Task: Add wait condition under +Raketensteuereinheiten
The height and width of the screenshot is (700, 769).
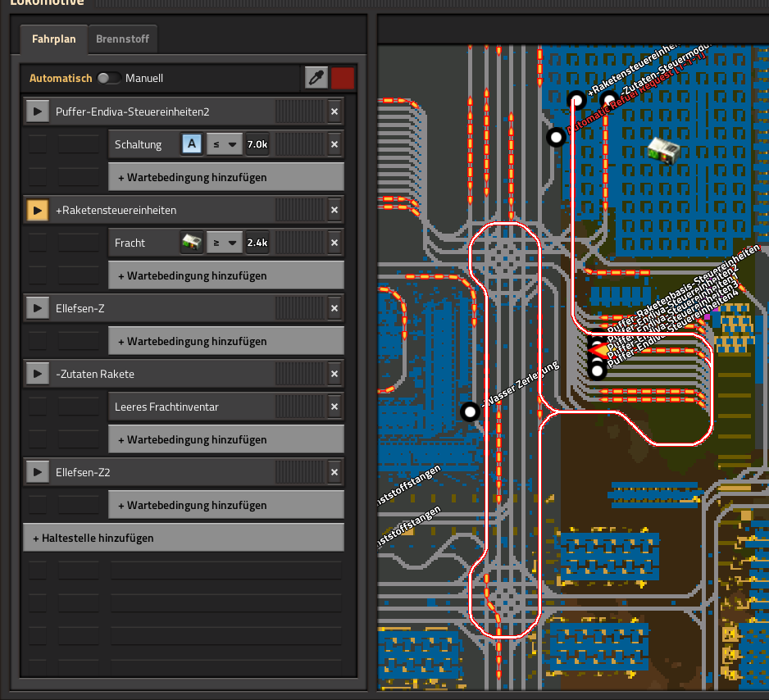Action: (226, 276)
